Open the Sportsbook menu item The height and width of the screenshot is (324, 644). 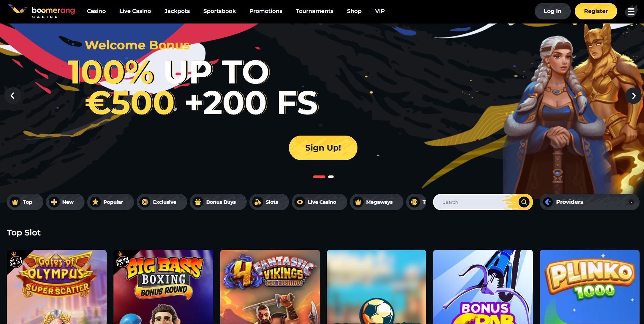(219, 11)
